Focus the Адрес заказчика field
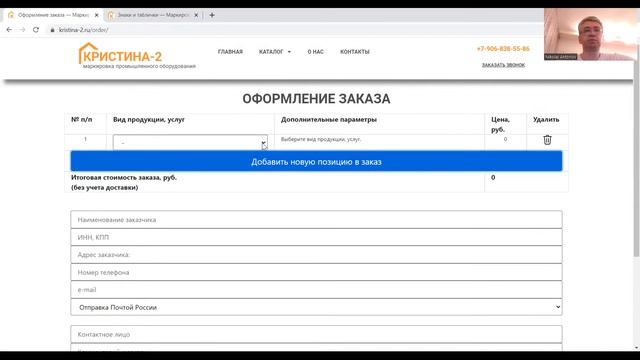Screen dimensions: 640x360 (316, 255)
